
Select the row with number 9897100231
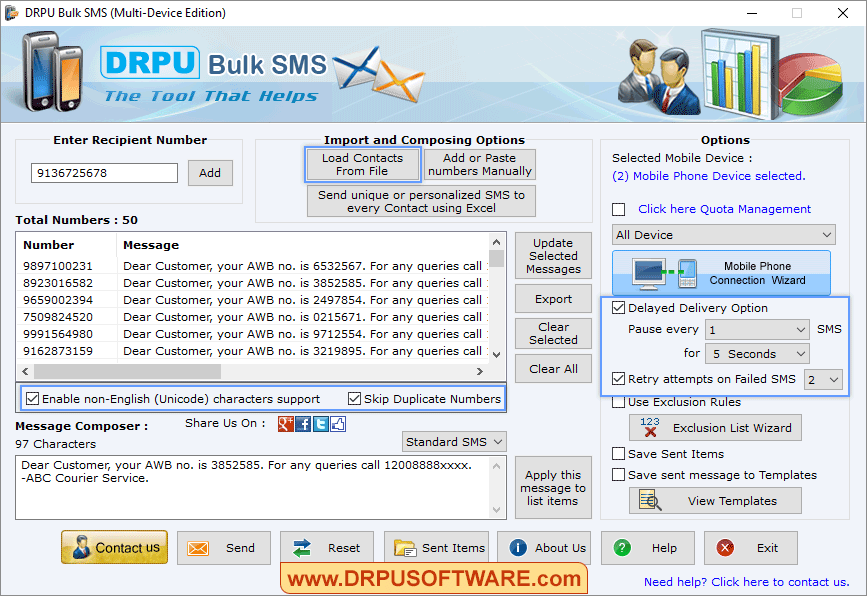click(255, 266)
